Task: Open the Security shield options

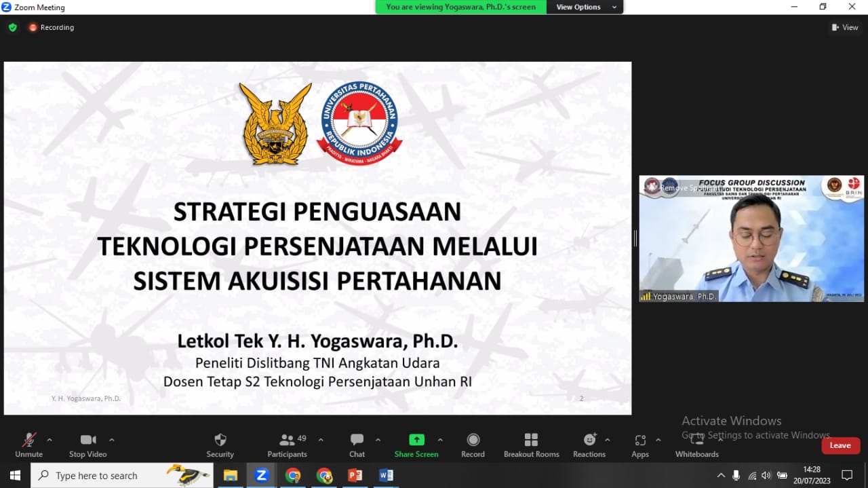Action: 220,445
